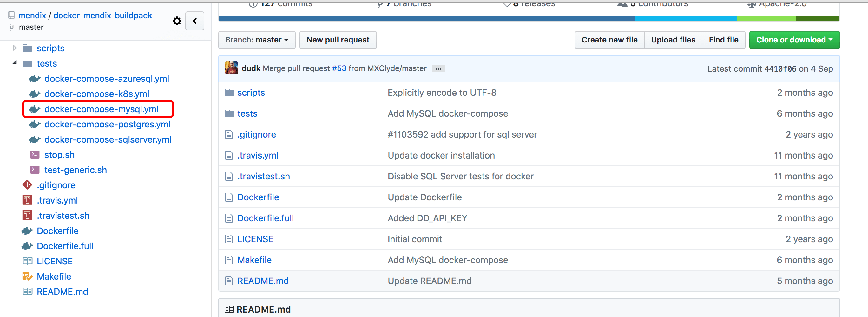Click Create new file button
The height and width of the screenshot is (317, 868).
click(609, 40)
